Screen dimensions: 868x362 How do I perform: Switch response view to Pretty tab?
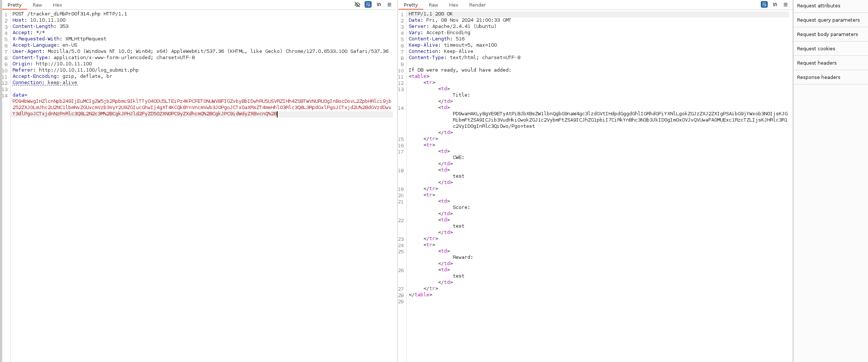click(411, 5)
